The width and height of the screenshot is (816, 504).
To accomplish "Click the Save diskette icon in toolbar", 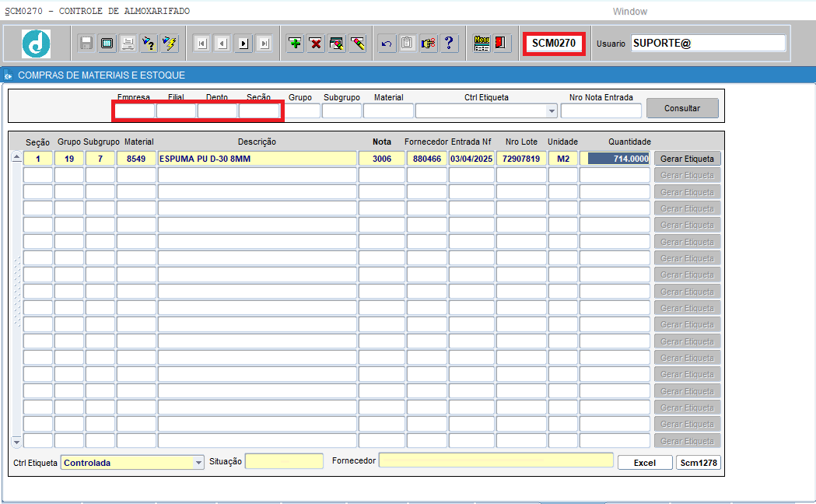I will pos(86,44).
